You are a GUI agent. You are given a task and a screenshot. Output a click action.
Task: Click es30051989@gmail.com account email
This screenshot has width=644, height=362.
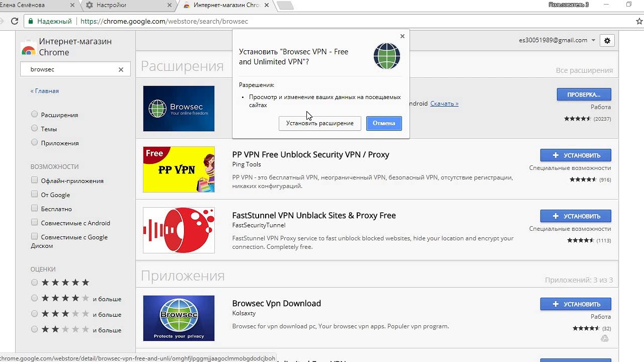coord(553,40)
